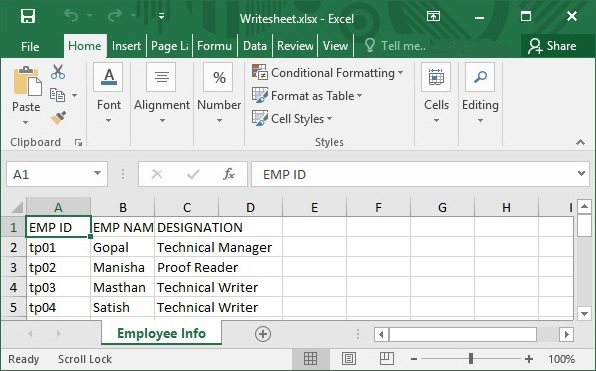The height and width of the screenshot is (371, 596).
Task: Open the Clipboard pane dialog launcher
Action: pos(78,143)
